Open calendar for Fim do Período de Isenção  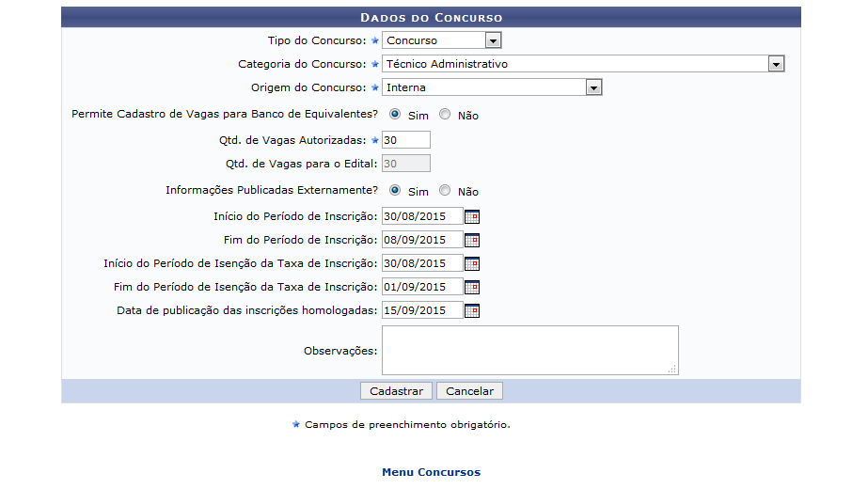click(472, 287)
